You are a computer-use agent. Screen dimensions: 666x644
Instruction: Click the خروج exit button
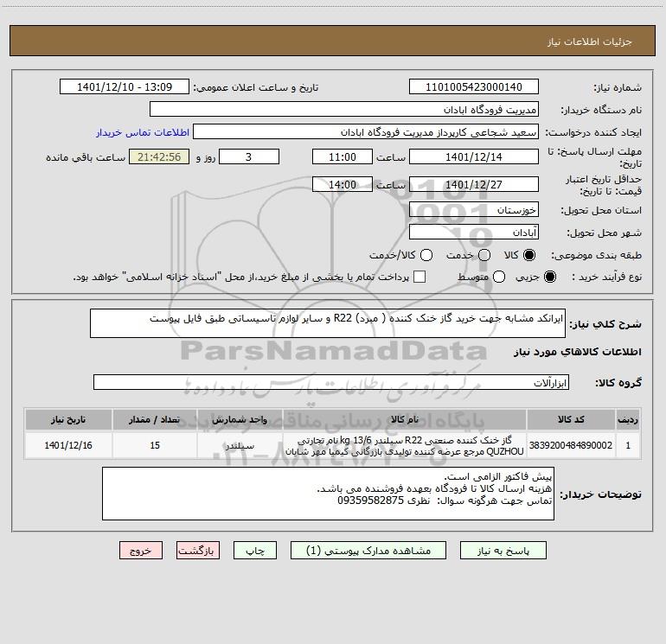[141, 551]
